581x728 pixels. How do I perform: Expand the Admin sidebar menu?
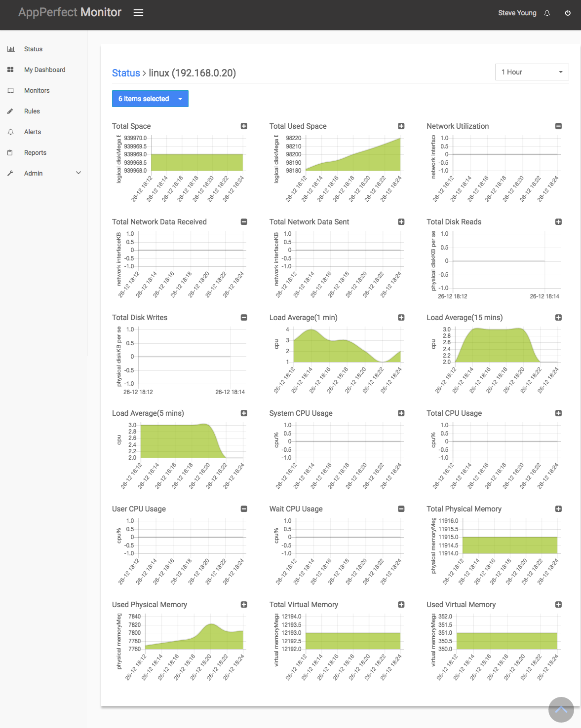coord(43,173)
